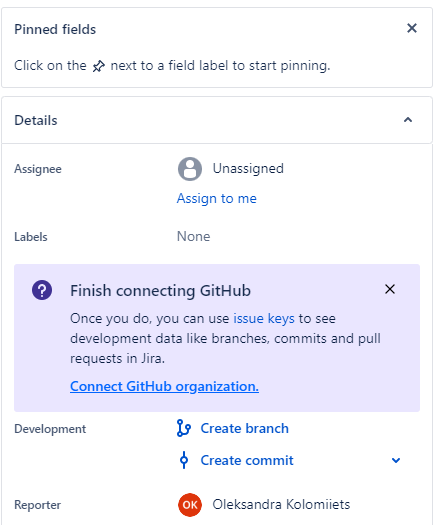The height and width of the screenshot is (525, 442).
Task: Select Create branch
Action: 244,429
